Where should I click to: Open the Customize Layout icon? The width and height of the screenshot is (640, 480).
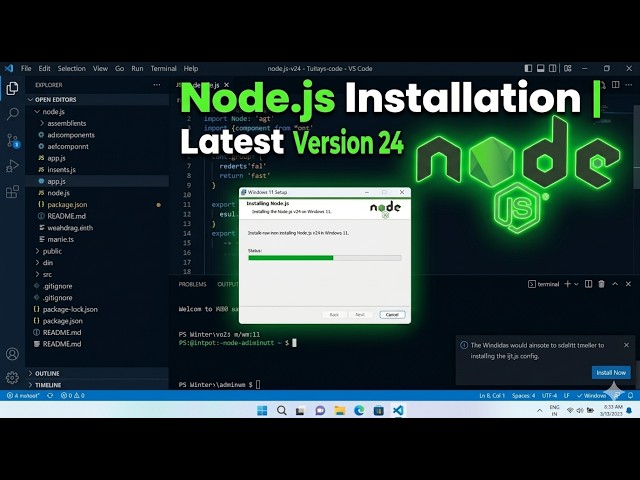(568, 68)
